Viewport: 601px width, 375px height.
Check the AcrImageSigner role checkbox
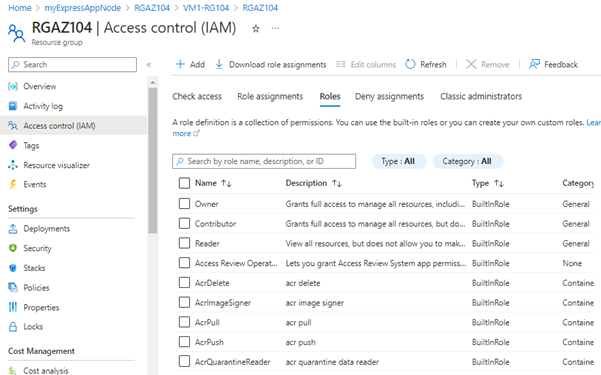tap(184, 302)
